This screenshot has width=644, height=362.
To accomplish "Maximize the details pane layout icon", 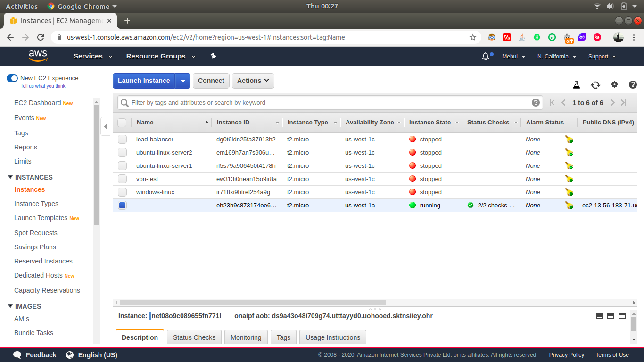I will pos(622,316).
